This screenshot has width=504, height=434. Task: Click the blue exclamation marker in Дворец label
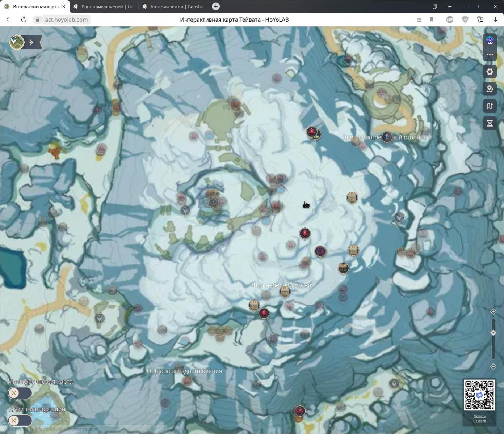point(387,137)
